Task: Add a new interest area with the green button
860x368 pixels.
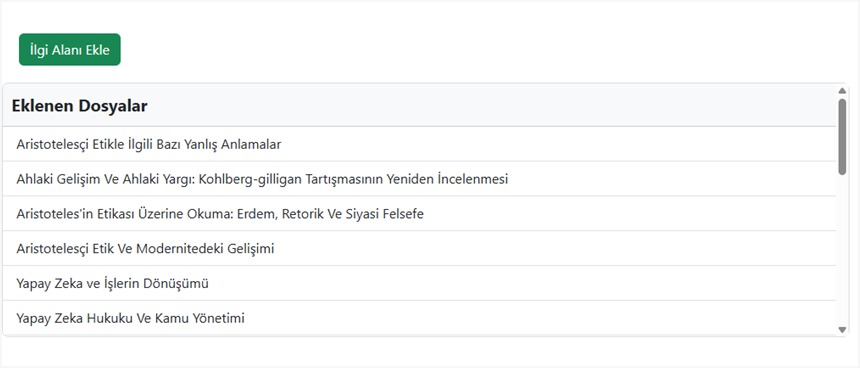Action: click(x=70, y=50)
